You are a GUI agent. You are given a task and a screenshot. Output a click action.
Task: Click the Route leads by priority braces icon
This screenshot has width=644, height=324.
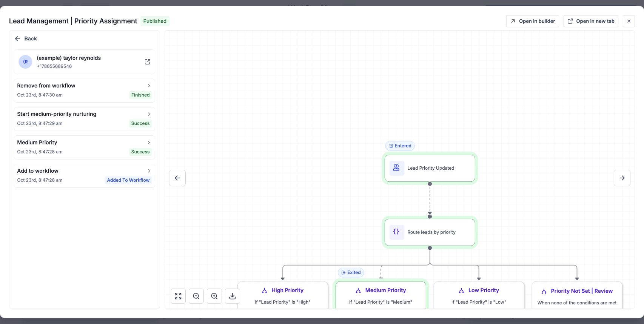point(396,232)
